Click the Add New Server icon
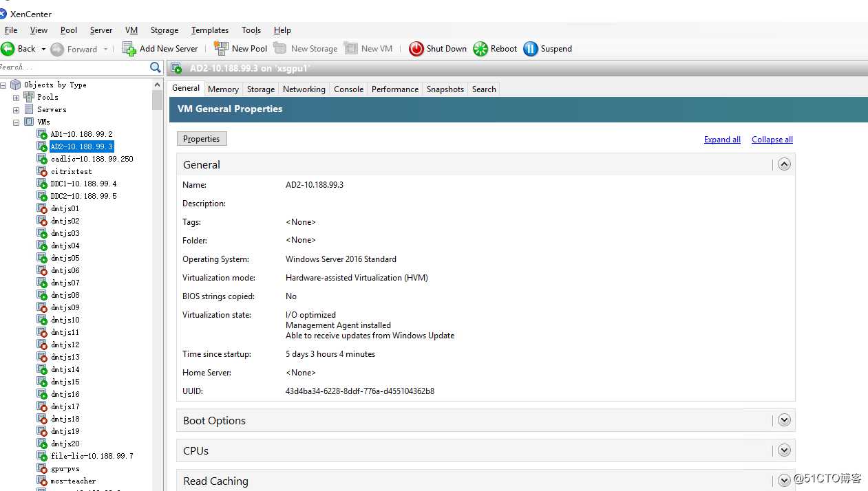This screenshot has width=868, height=491. 129,49
